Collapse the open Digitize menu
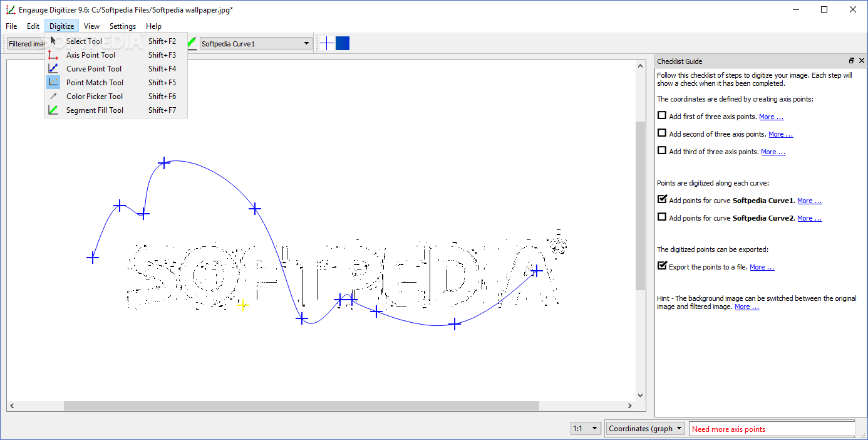This screenshot has height=440, width=868. click(x=62, y=26)
